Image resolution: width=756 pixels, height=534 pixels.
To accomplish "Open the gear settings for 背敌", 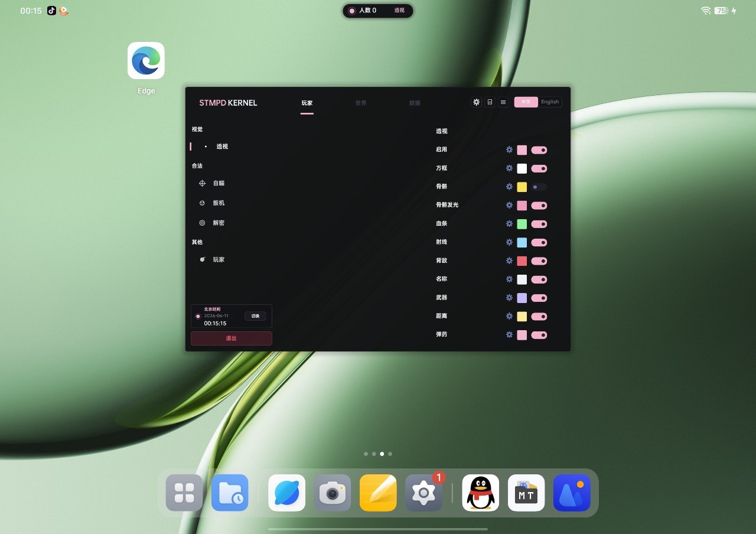I will [x=509, y=261].
